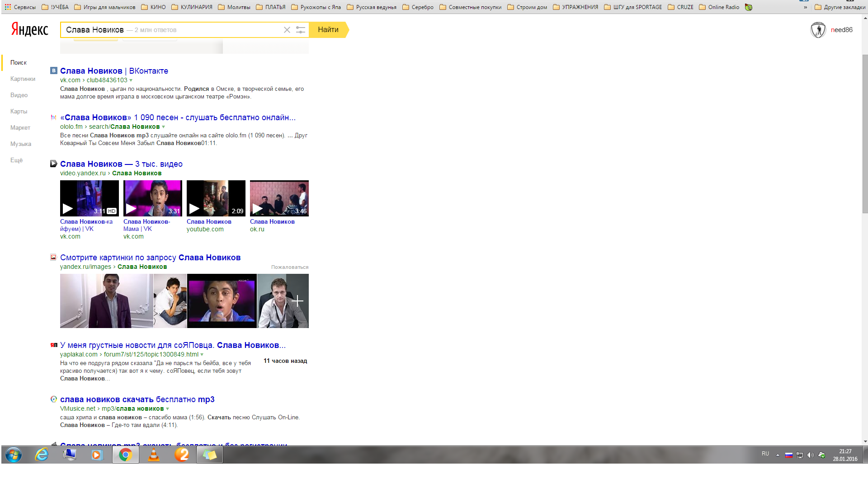The height and width of the screenshot is (488, 868).
Task: Show hidden tray icons arrow
Action: 778,455
